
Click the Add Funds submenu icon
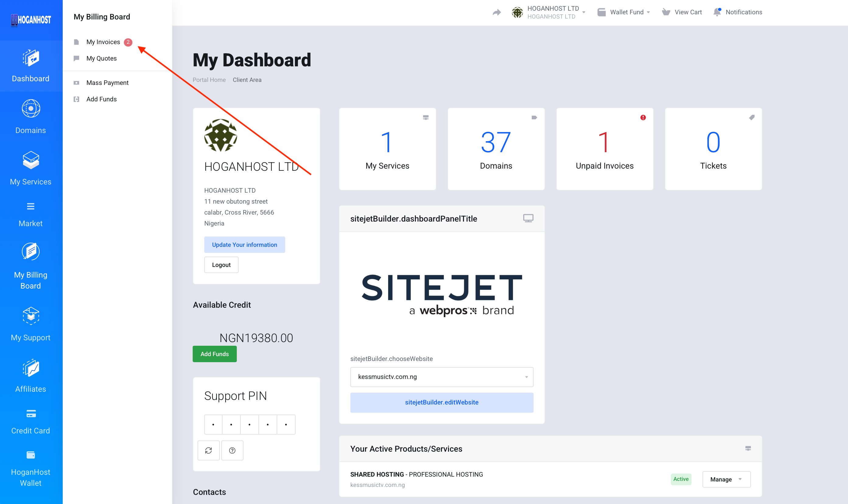(x=76, y=99)
